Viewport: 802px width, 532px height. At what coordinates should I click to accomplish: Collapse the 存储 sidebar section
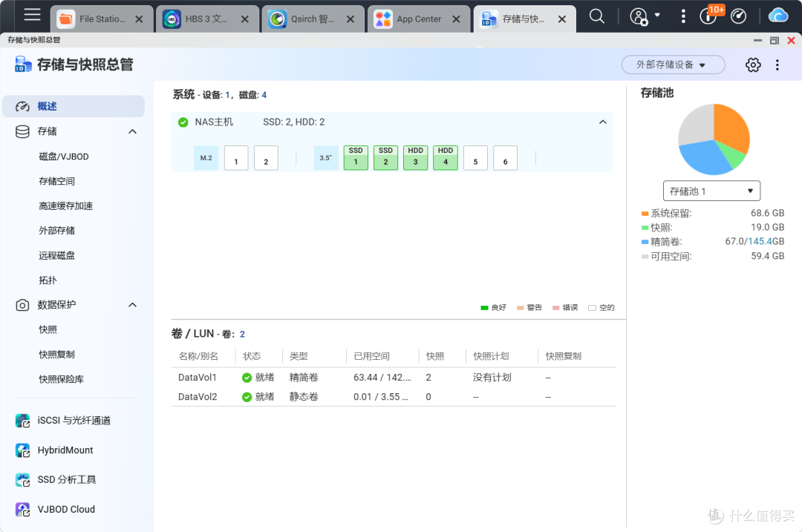point(132,132)
